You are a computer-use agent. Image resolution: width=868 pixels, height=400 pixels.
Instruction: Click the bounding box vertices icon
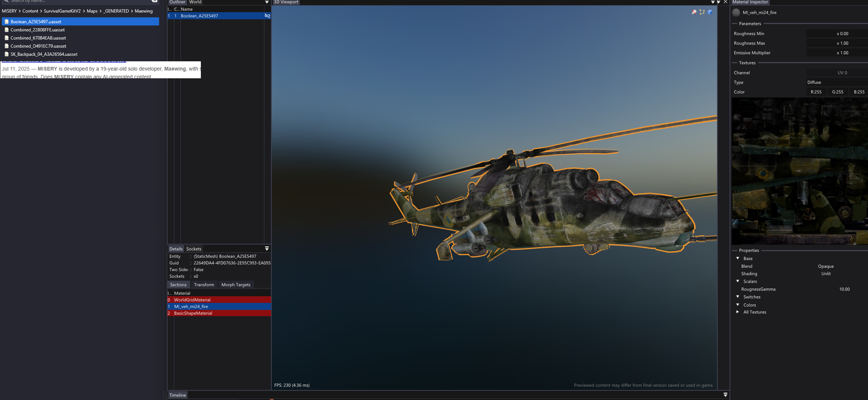[x=702, y=12]
